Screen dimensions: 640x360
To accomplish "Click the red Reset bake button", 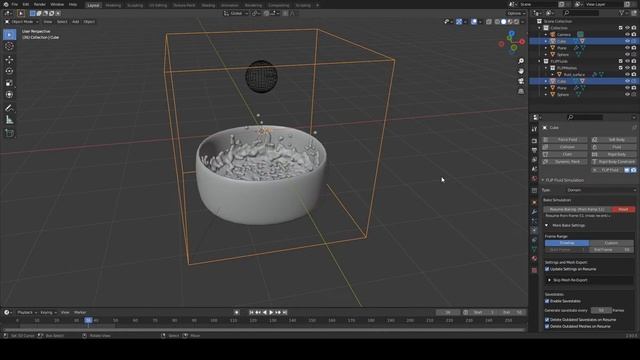I will (x=623, y=209).
